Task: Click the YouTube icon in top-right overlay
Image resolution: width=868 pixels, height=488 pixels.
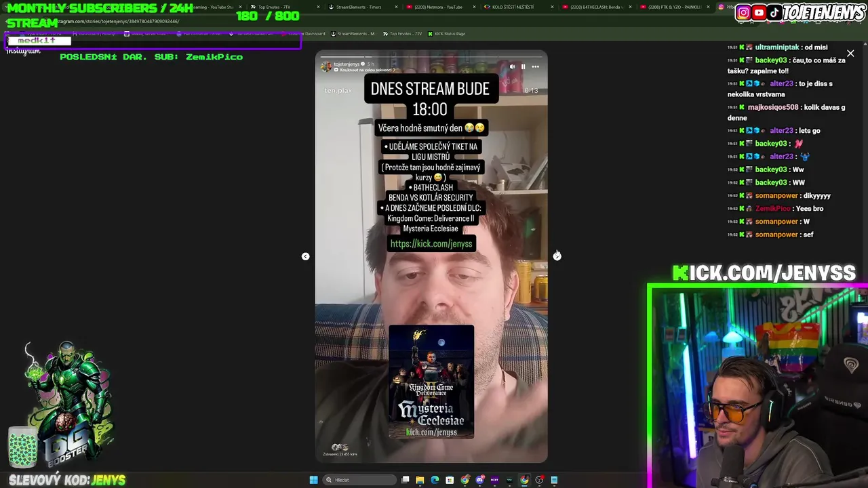Action: click(x=759, y=12)
